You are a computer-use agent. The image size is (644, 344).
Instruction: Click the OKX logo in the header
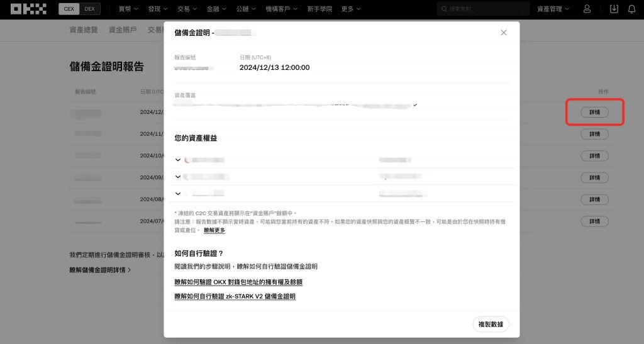(x=28, y=9)
